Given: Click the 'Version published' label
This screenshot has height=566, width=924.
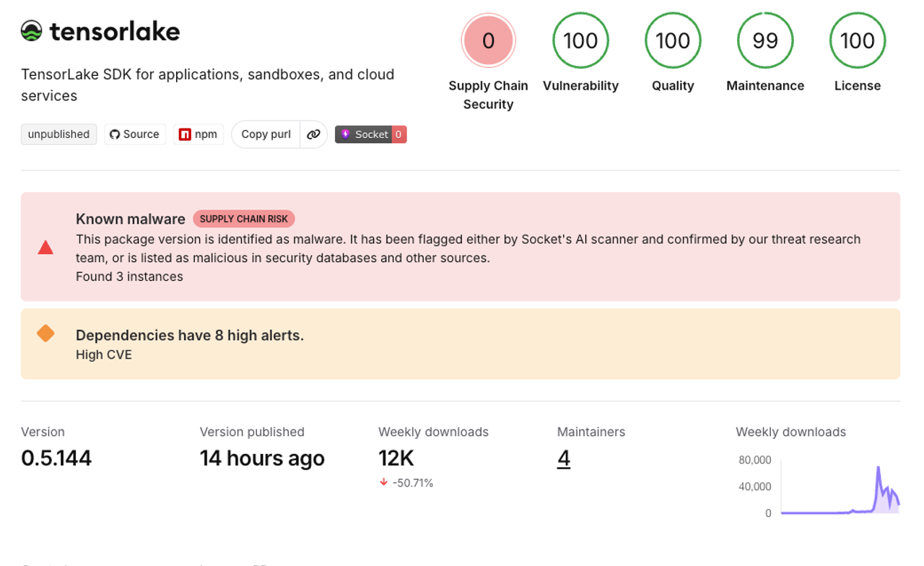Looking at the screenshot, I should (x=252, y=432).
